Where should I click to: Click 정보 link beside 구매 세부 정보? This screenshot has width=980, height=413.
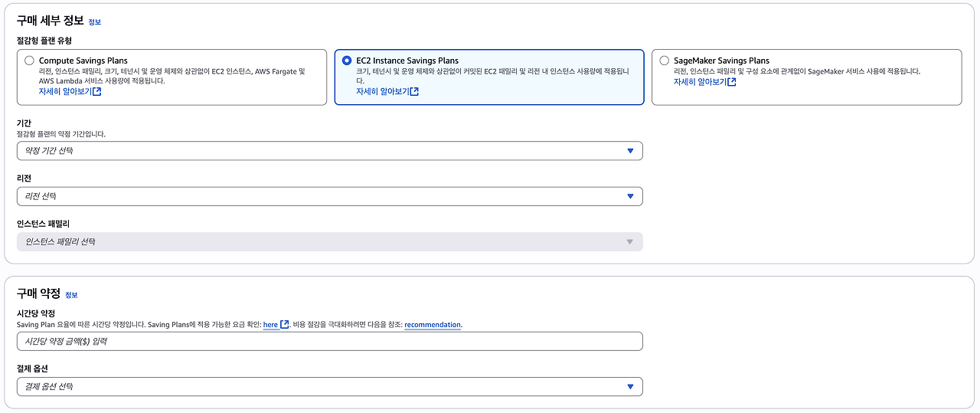click(x=94, y=22)
